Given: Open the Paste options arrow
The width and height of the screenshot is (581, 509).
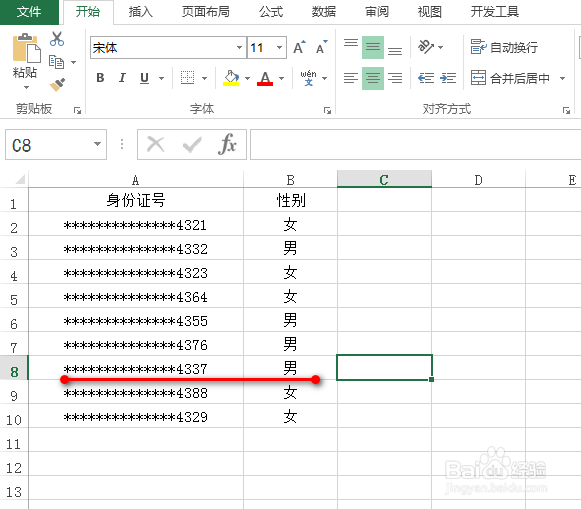Looking at the screenshot, I should click(26, 88).
